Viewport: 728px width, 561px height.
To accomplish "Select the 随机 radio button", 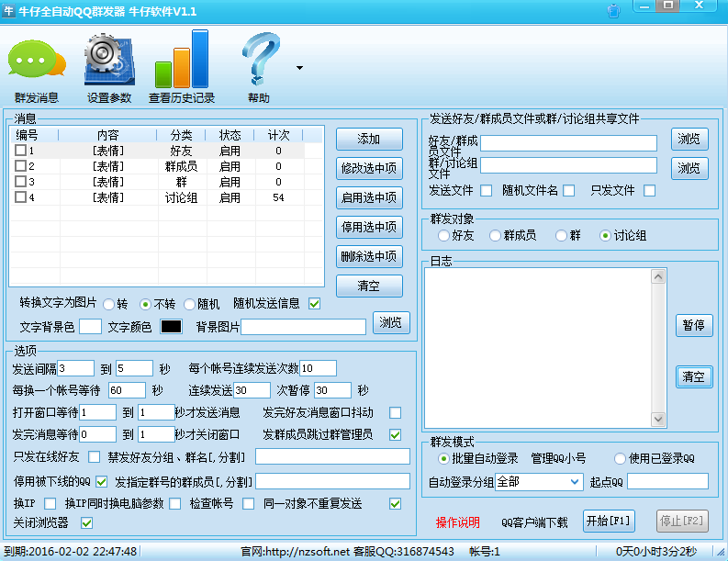I will point(189,305).
